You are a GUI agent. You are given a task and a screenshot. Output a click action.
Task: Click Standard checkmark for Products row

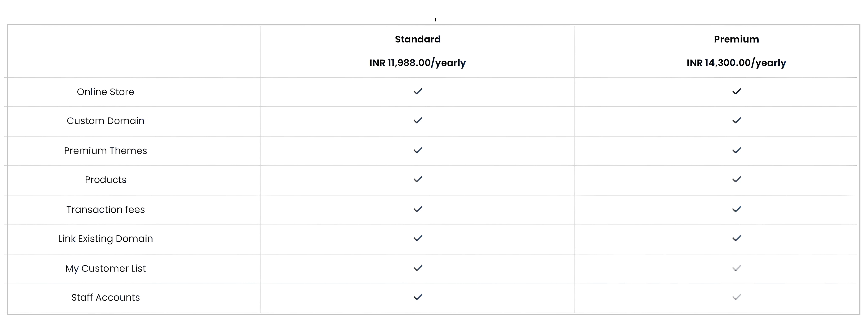point(418,179)
